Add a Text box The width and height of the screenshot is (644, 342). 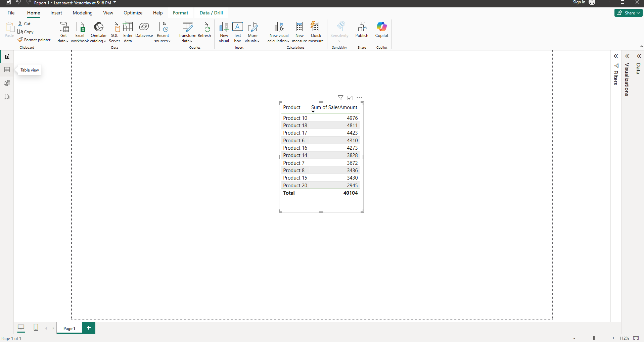237,32
